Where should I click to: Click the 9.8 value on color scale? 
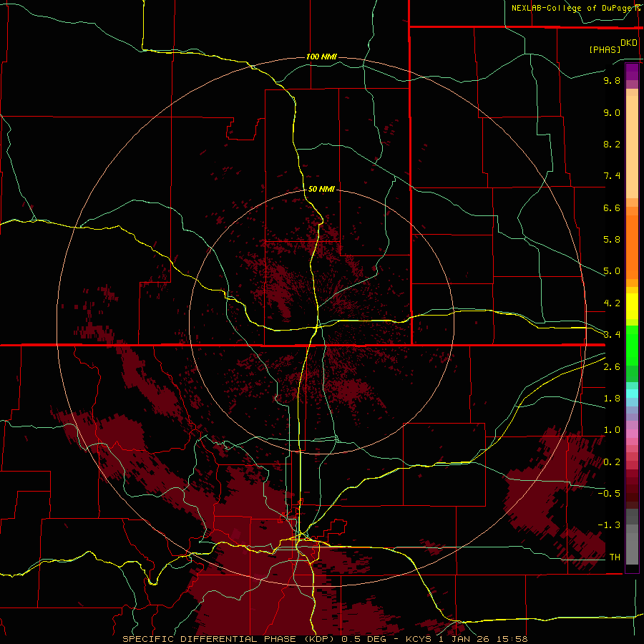click(612, 80)
